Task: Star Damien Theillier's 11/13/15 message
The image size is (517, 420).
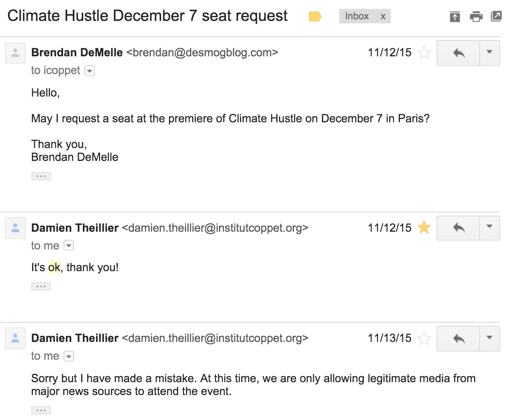Action: tap(424, 338)
